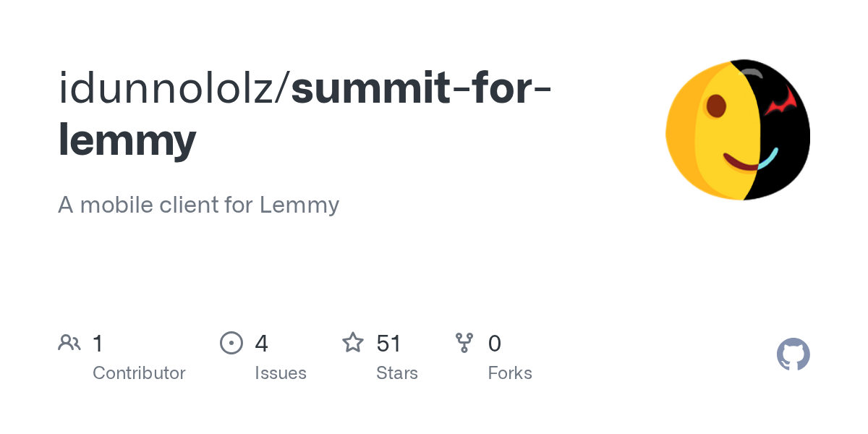
Task: Open the GitHub Octocat logo
Action: [x=793, y=354]
